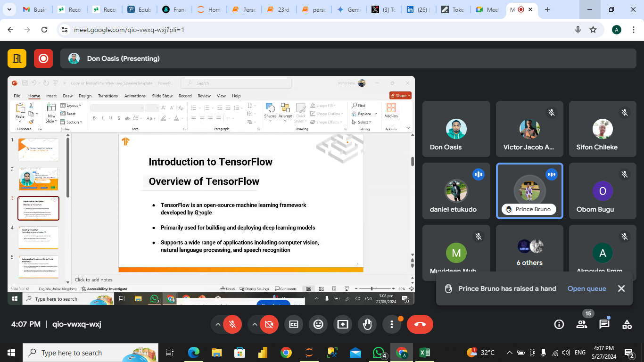644x362 pixels.
Task: Turn on the camera in the call bar
Action: (x=269, y=324)
